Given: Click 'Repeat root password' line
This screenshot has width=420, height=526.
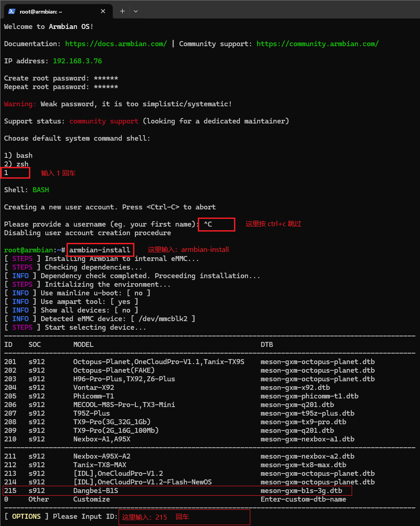Looking at the screenshot, I should 61,87.
